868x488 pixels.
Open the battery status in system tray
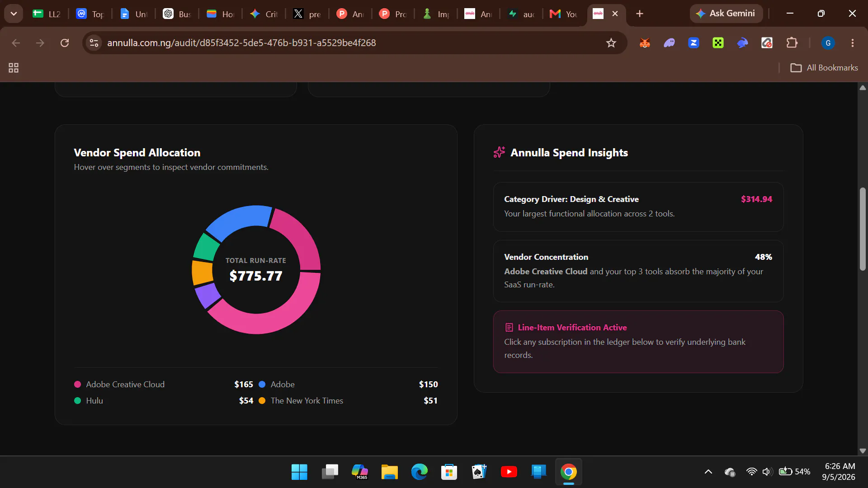[794, 472]
